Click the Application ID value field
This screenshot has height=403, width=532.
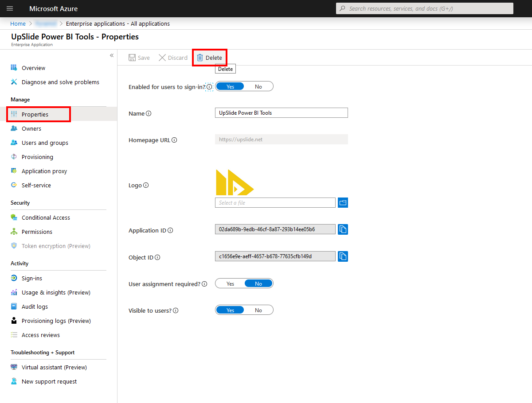pyautogui.click(x=275, y=229)
